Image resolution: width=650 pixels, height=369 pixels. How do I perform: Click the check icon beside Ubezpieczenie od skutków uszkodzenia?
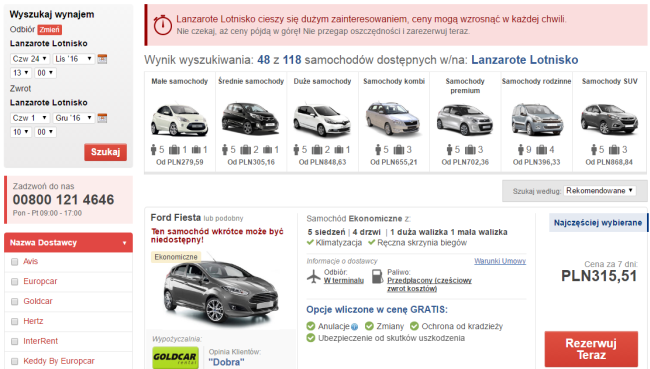(x=310, y=338)
